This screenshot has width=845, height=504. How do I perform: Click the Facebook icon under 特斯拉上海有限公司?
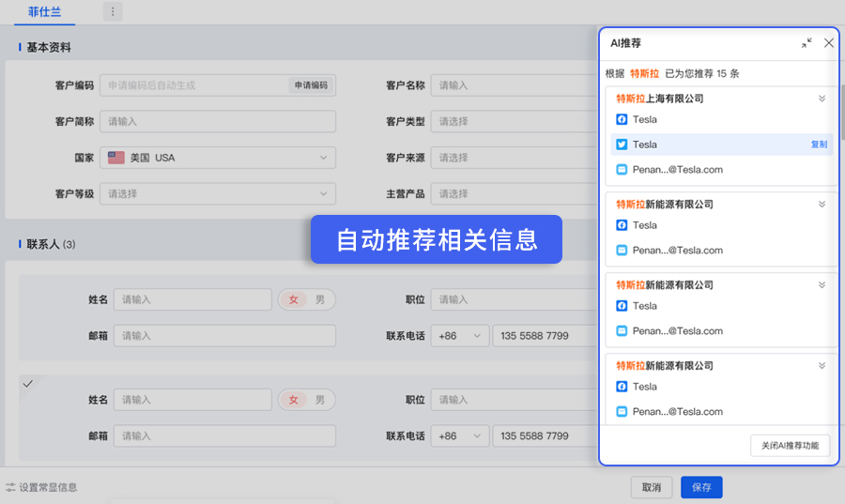pyautogui.click(x=622, y=119)
